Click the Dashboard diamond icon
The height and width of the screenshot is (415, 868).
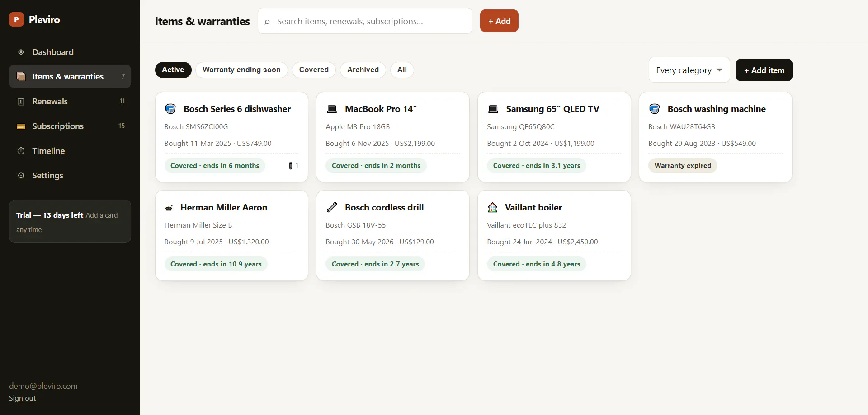[x=21, y=52]
